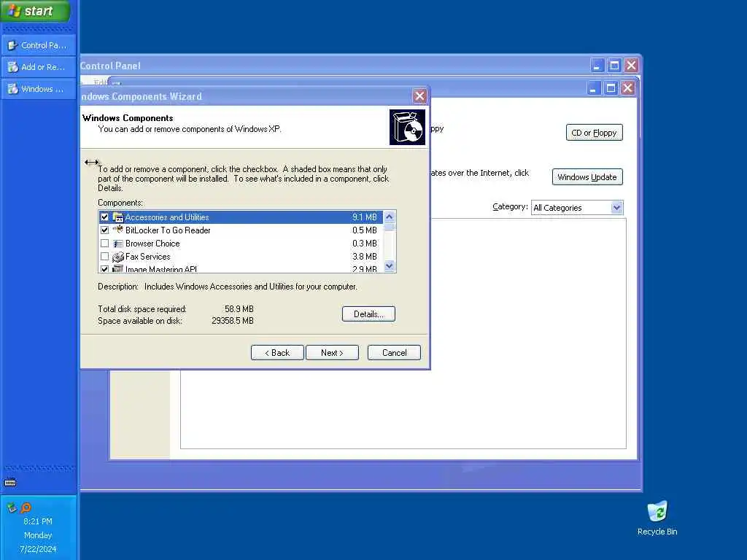747x560 pixels.
Task: Check the Accessories and Utilities checkbox
Action: 105,217
